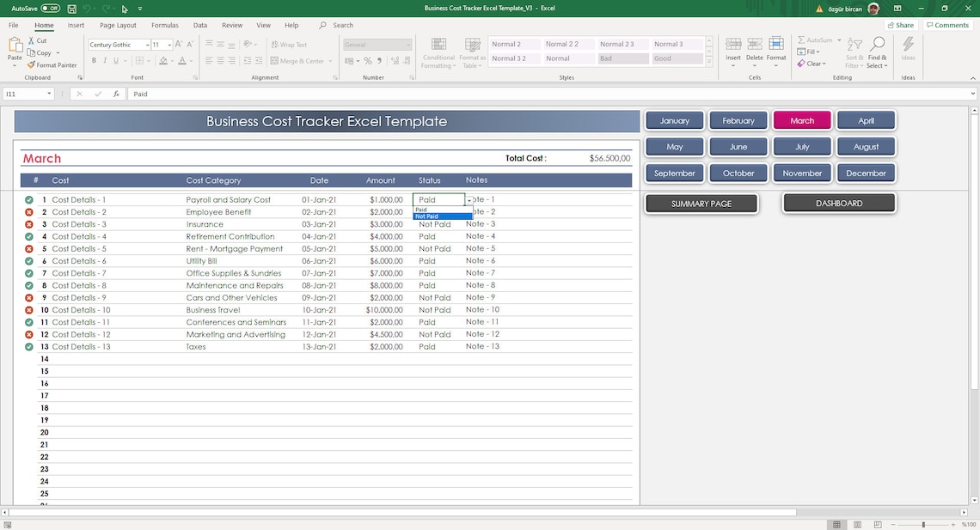980x530 pixels.
Task: Open the Ideas pane
Action: pyautogui.click(x=907, y=50)
